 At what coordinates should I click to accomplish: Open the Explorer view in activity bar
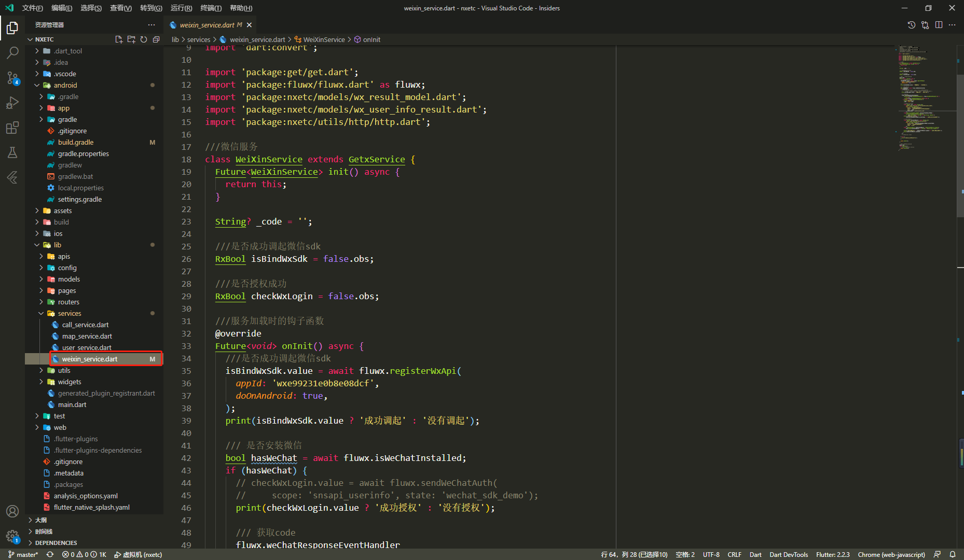coord(12,27)
